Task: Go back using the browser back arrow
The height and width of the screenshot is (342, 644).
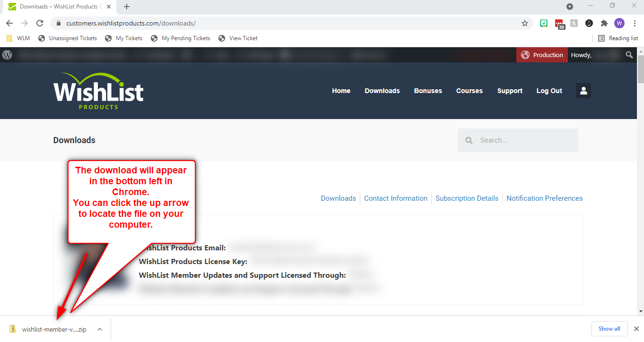Action: click(9, 23)
